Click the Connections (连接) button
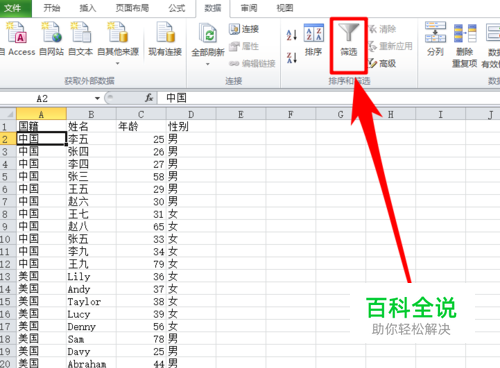This screenshot has width=500, height=368. pos(244,29)
